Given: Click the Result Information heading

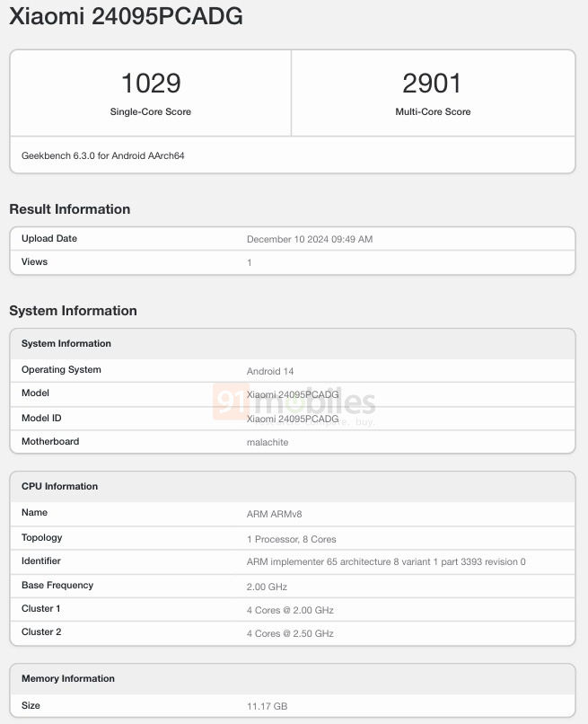Looking at the screenshot, I should coord(70,209).
